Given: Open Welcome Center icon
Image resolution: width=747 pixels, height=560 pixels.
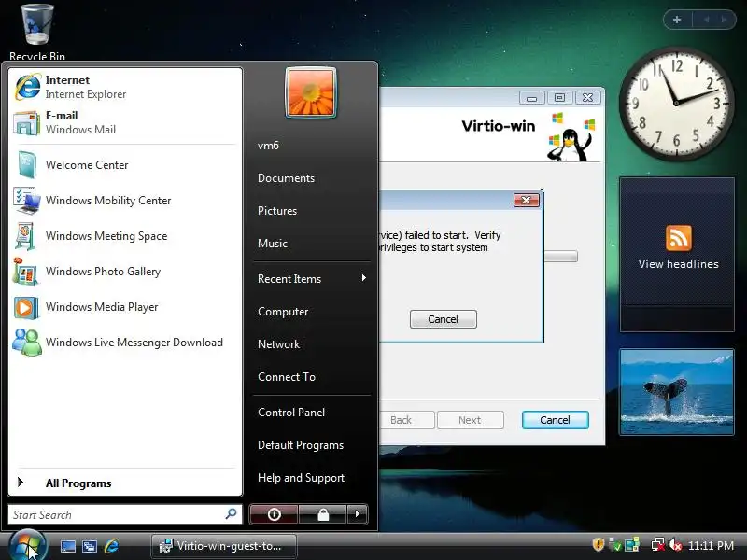Looking at the screenshot, I should [27, 165].
